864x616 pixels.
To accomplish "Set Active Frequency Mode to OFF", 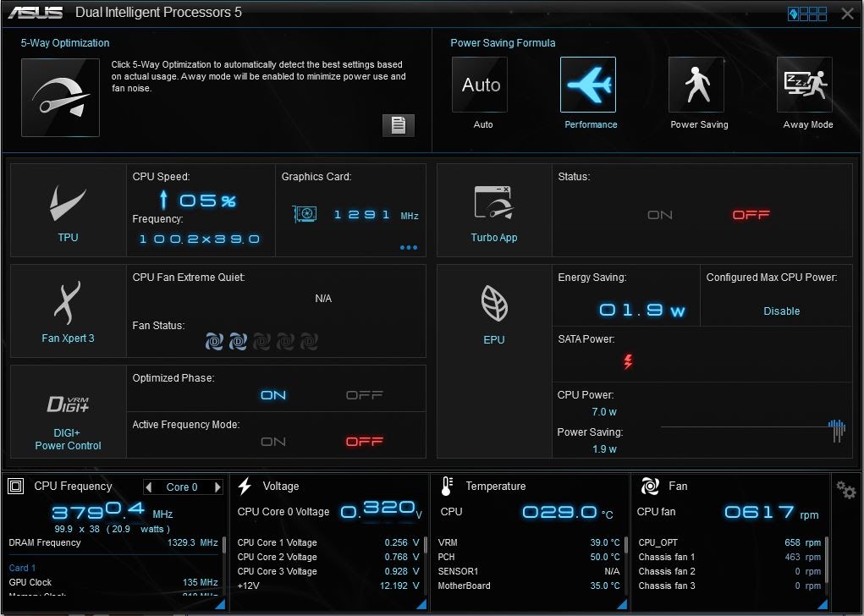I will click(364, 442).
